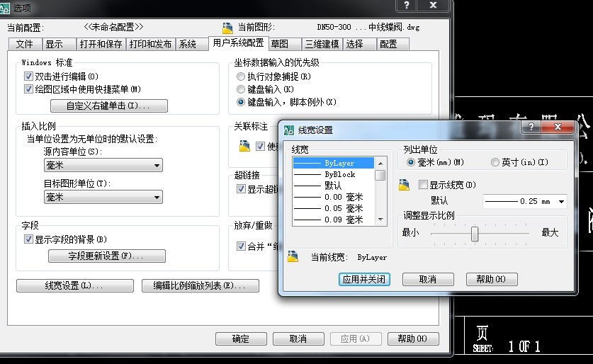Image resolution: width=593 pixels, height=364 pixels.
Task: Switch to 草图 tab
Action: point(285,44)
